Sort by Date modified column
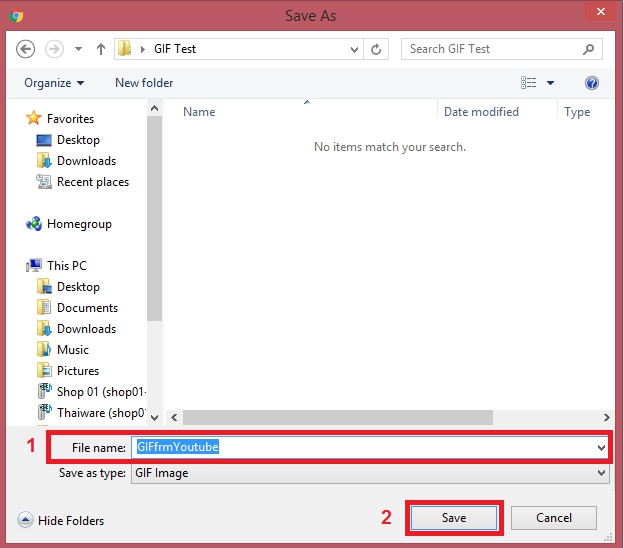The image size is (624, 548). tap(481, 112)
